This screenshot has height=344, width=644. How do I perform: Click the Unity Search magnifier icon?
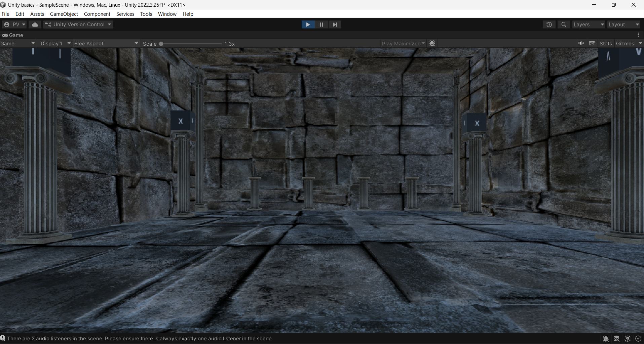pyautogui.click(x=564, y=25)
